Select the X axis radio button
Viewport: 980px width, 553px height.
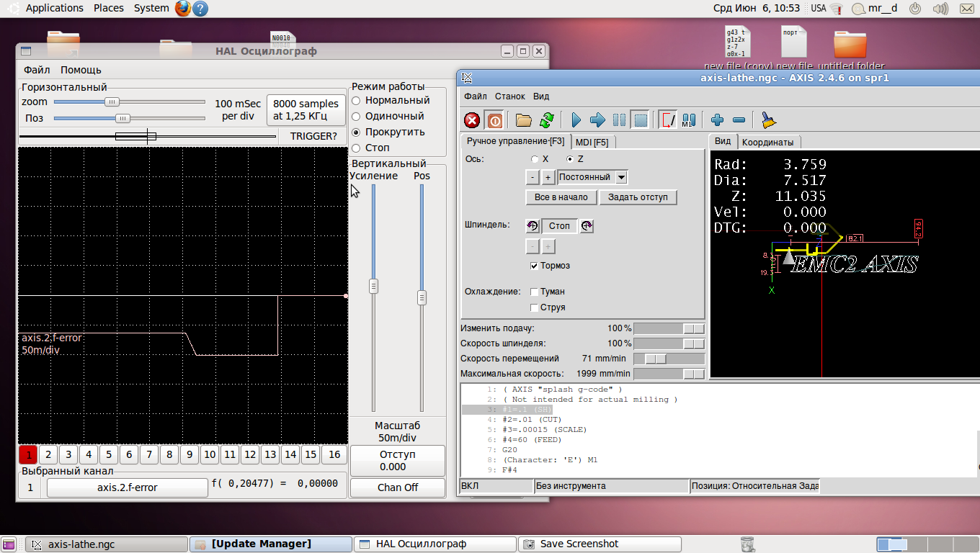(x=535, y=159)
